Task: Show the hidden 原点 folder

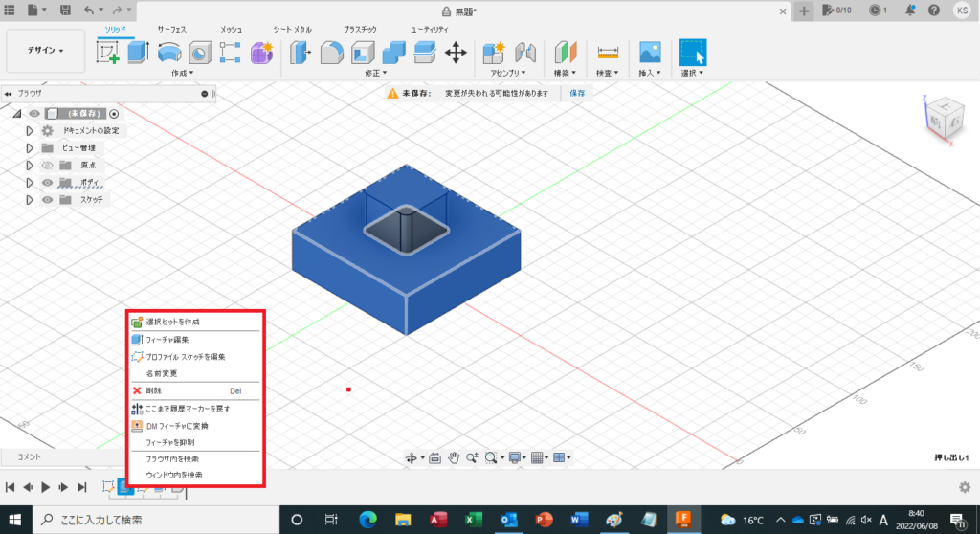Action: (48, 166)
